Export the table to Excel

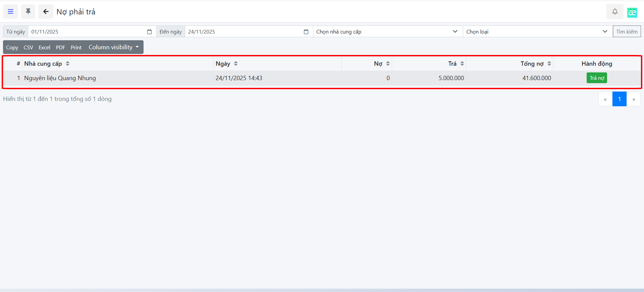tap(44, 48)
